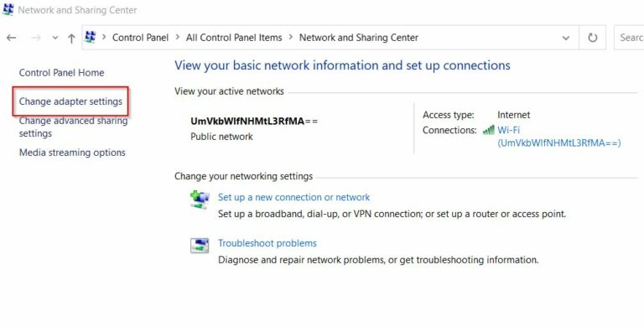Select All Control Panel Items breadcrumb
The image size is (644, 327).
(x=234, y=38)
